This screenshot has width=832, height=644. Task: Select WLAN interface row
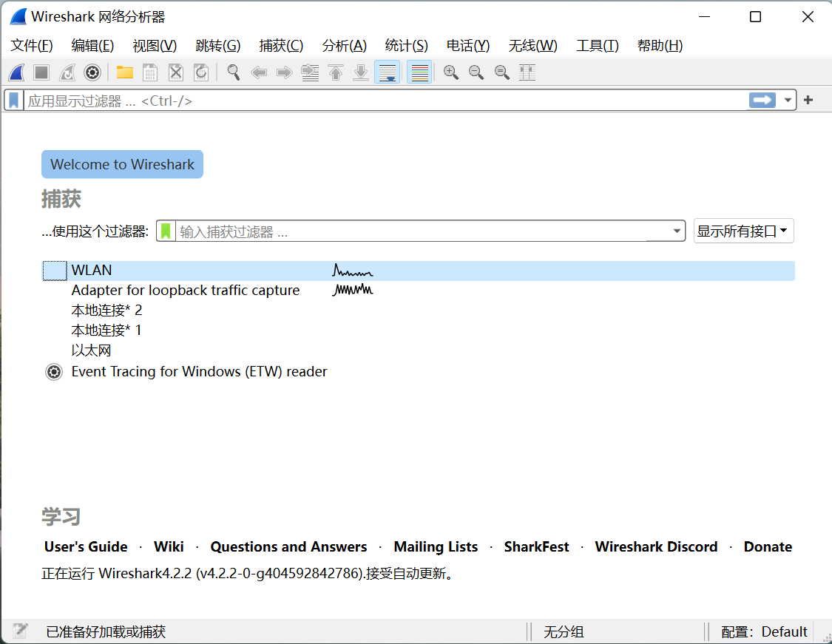click(419, 271)
